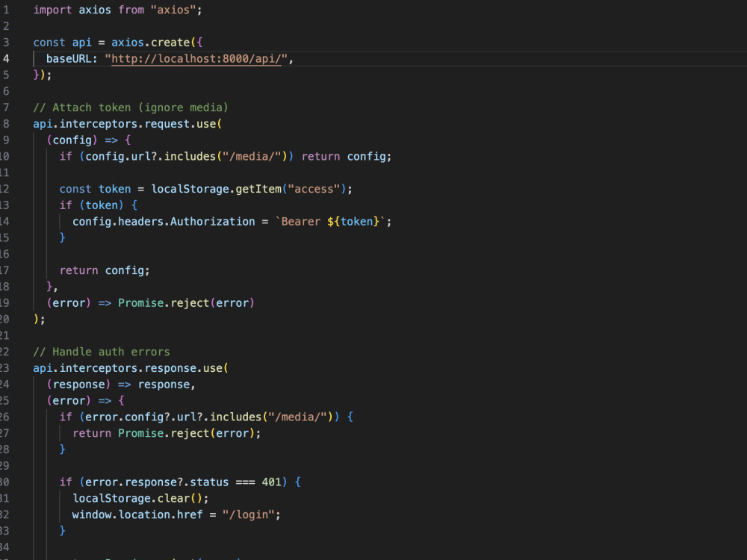Click the closing '});' on line 5

pos(43,75)
